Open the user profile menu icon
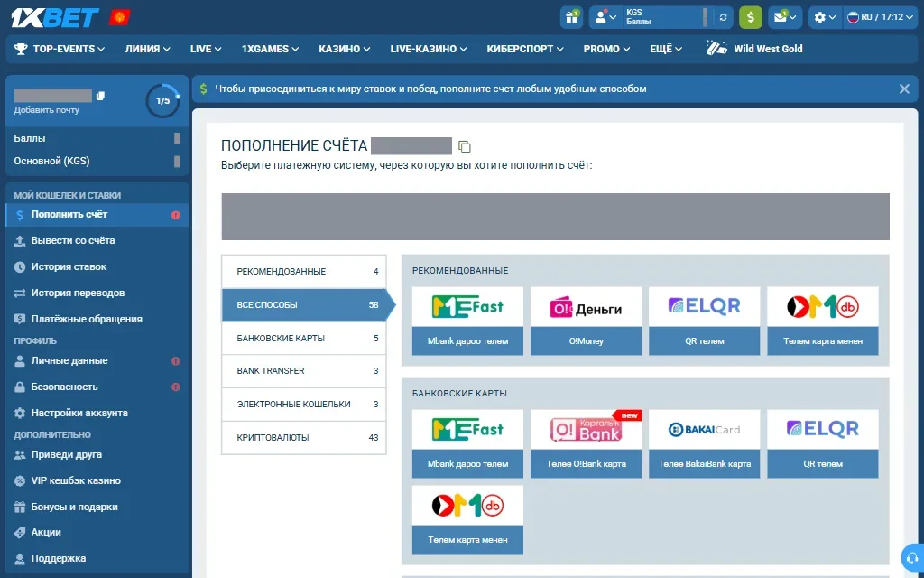The height and width of the screenshot is (578, 924). click(605, 17)
